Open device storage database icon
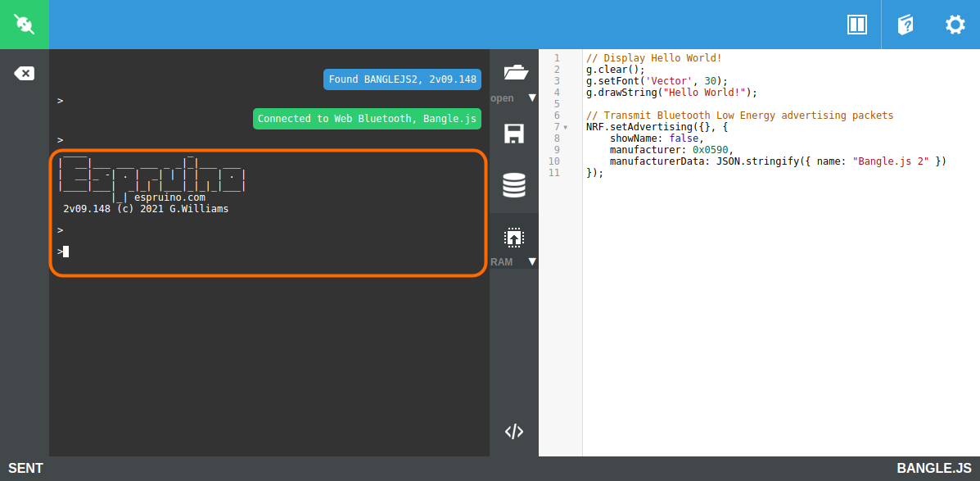 point(514,186)
